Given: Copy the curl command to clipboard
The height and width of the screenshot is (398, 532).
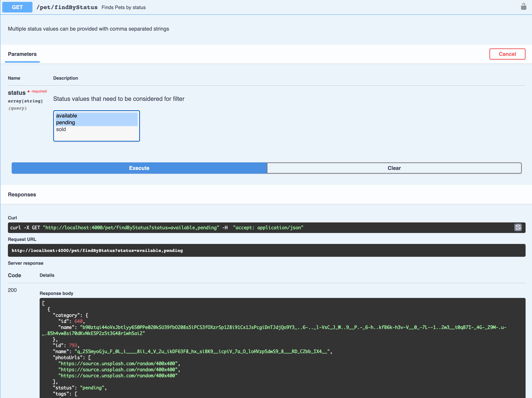Looking at the screenshot, I should [x=518, y=227].
